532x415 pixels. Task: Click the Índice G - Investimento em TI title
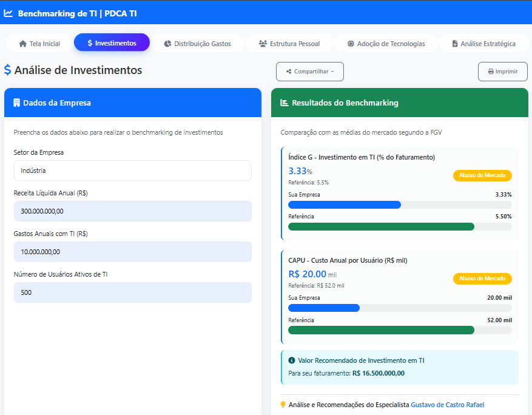362,157
